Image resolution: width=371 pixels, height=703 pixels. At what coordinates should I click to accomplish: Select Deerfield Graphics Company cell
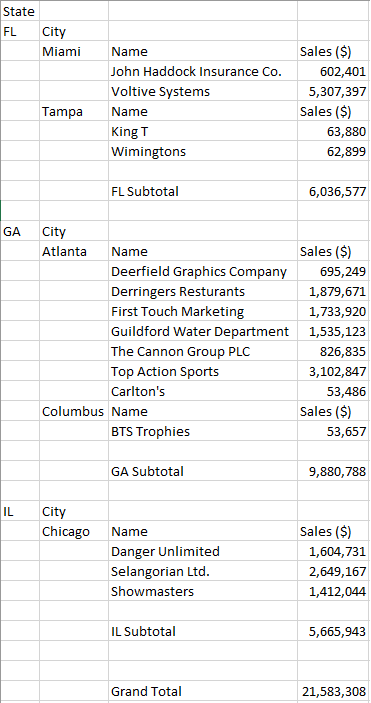(203, 271)
